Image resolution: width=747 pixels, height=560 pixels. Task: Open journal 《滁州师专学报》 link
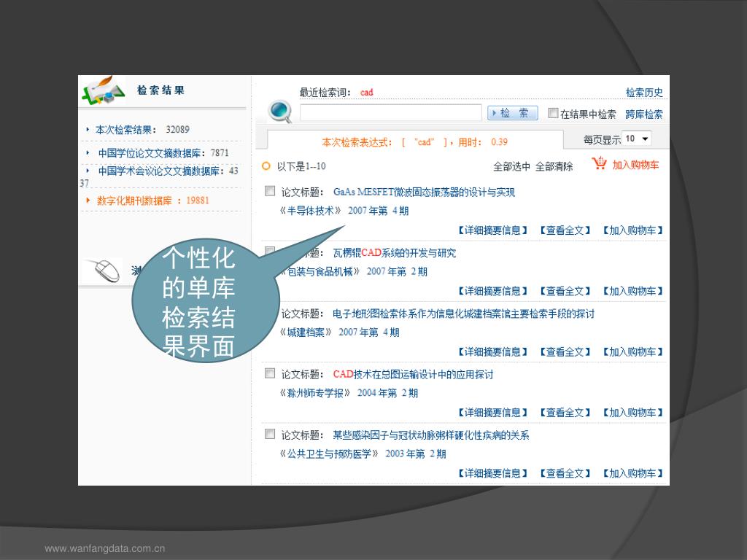pyautogui.click(x=315, y=393)
